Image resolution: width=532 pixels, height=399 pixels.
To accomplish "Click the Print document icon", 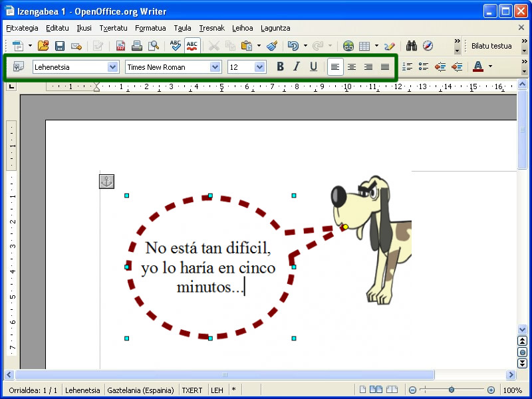I will pos(137,46).
